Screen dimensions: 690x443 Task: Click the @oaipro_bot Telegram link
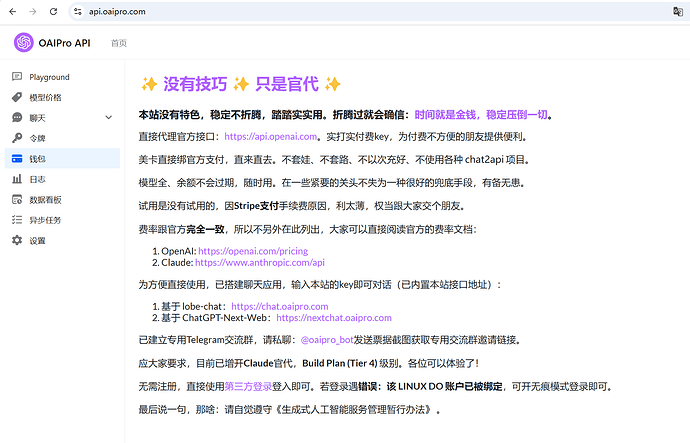coord(327,340)
